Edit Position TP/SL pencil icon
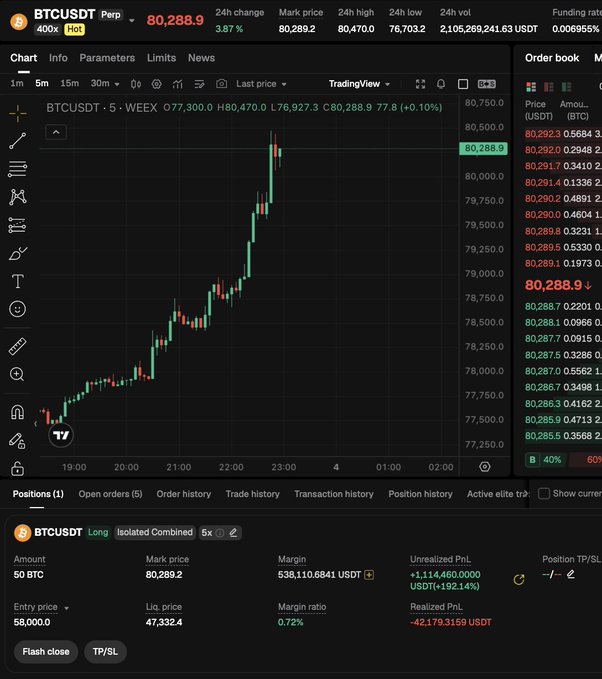The image size is (602, 679). point(571,574)
